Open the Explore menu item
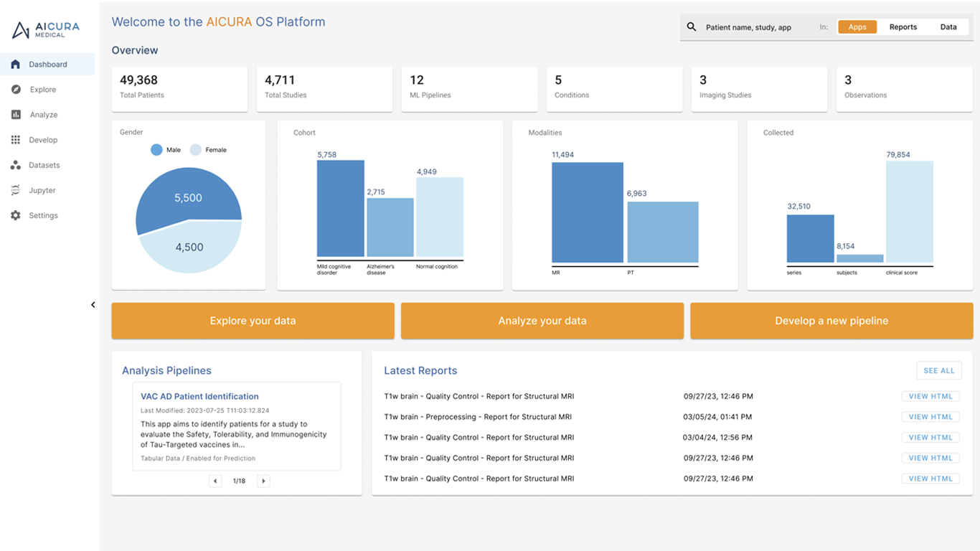 pyautogui.click(x=47, y=90)
